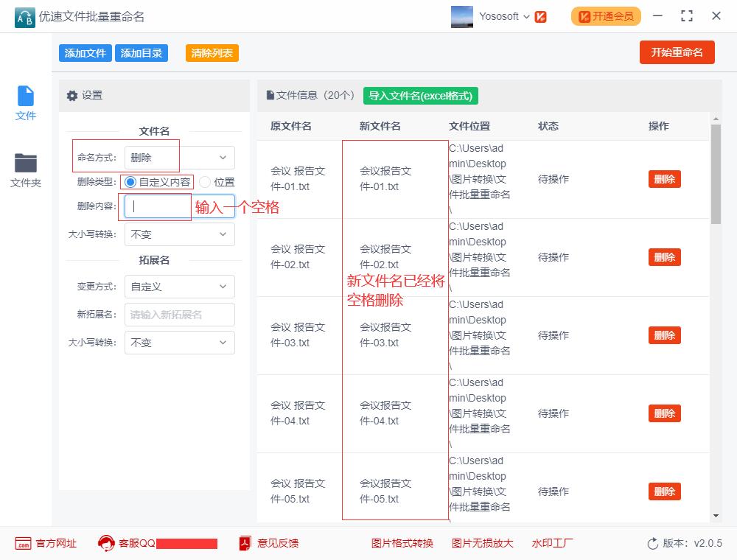This screenshot has height=560, width=737.
Task: Expand the Yososoft account dropdown
Action: [x=526, y=17]
